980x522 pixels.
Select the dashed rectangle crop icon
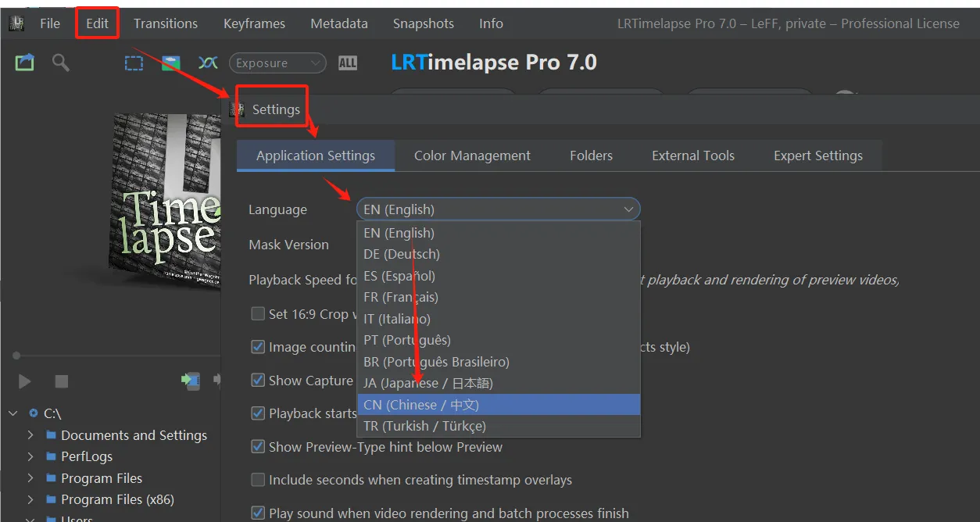pos(134,63)
